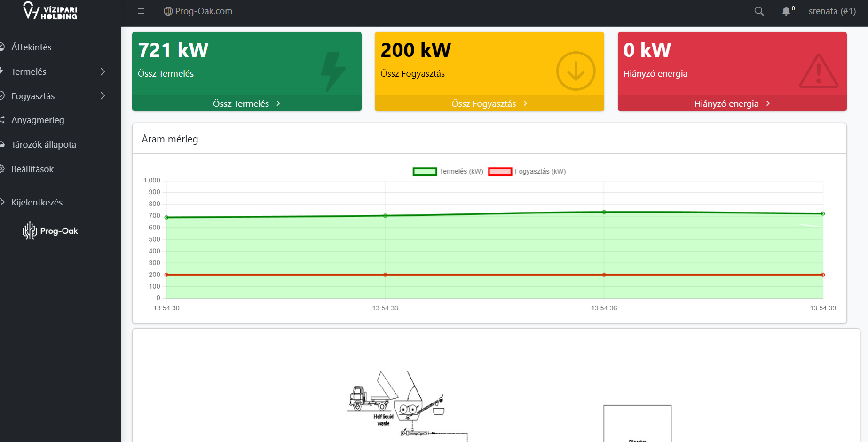Click the Vízipari Holding logo
The width and height of the screenshot is (868, 442).
coord(50,11)
